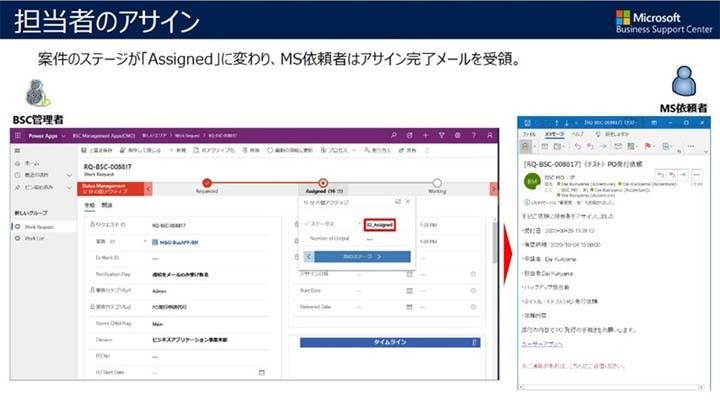Click the previous item up arrow in Outlook title bar

tap(557, 123)
